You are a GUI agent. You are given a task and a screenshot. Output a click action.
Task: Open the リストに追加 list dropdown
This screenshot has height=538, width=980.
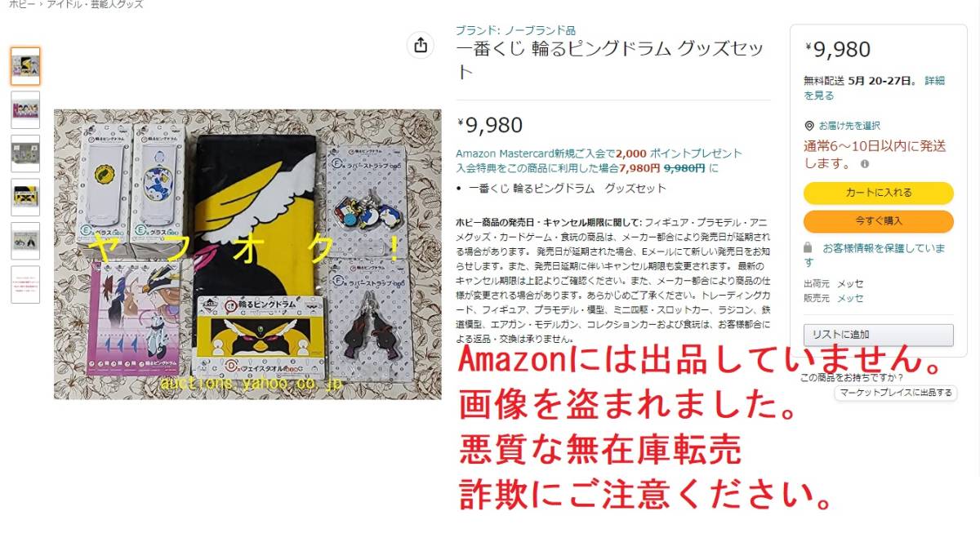879,335
